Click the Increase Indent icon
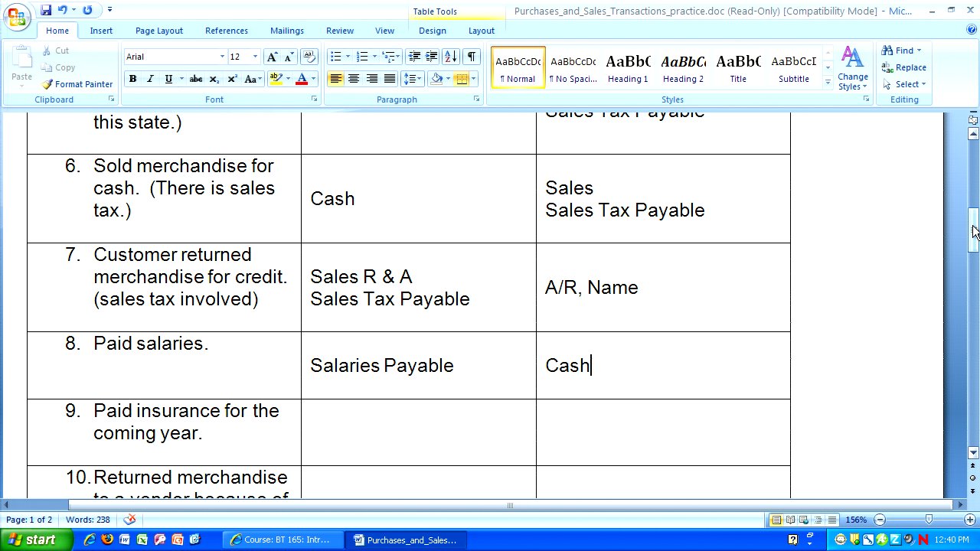980x551 pixels. point(432,57)
